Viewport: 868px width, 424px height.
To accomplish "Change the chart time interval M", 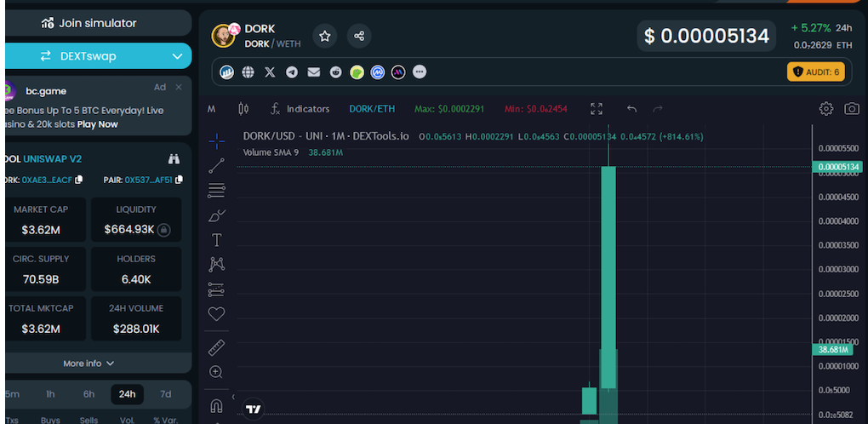I will [211, 109].
